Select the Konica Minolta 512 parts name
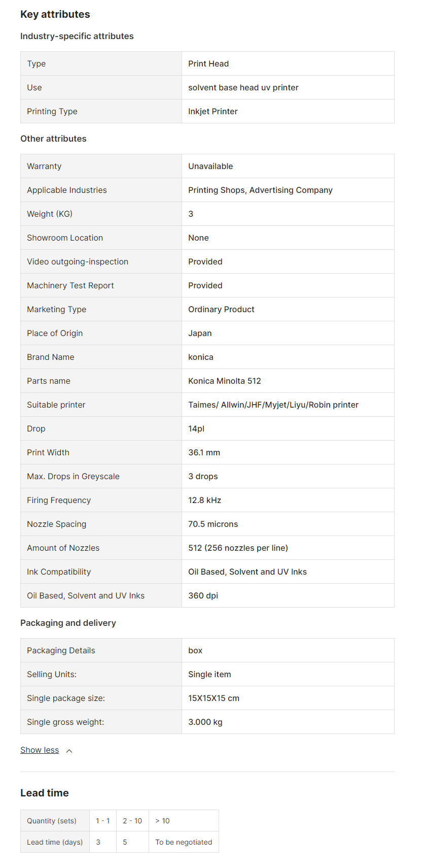 (225, 381)
